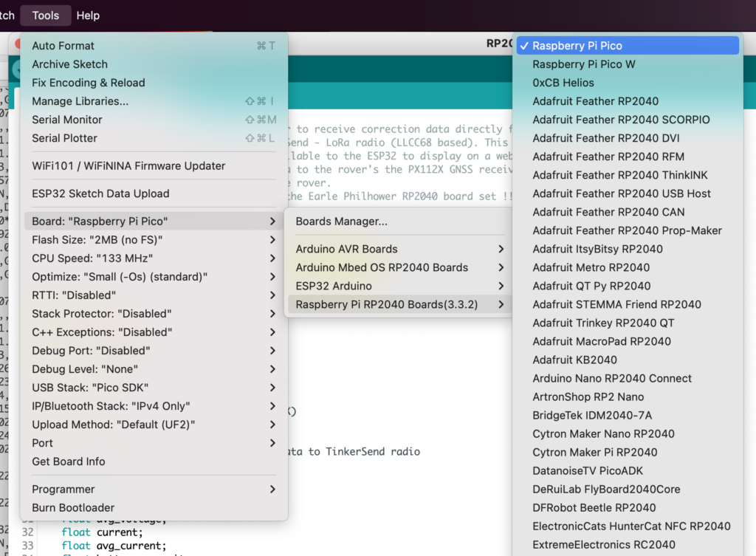Pick Adafruit Feather RP2040 Prop-Maker
Viewport: 756px width, 556px height.
[x=628, y=230]
